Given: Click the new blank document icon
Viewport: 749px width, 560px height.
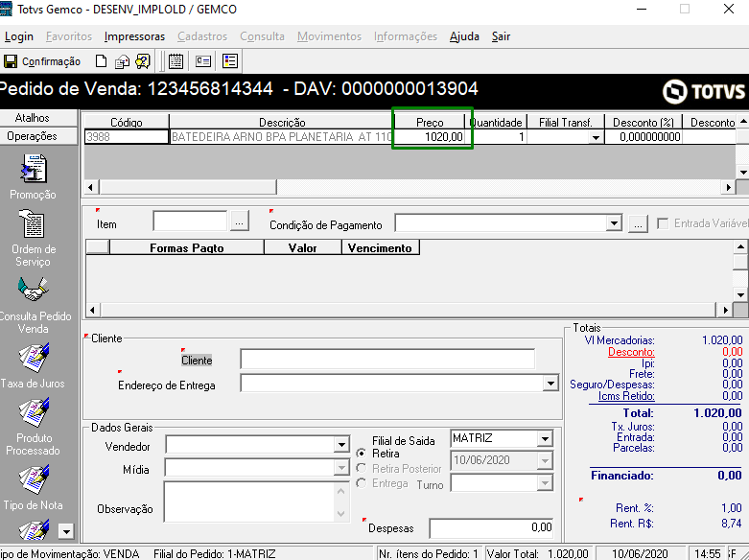Looking at the screenshot, I should pos(101,61).
